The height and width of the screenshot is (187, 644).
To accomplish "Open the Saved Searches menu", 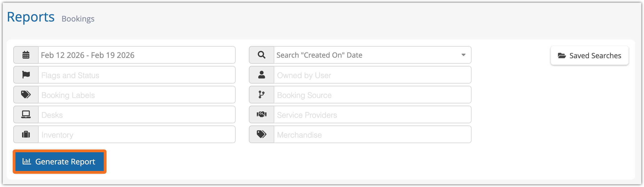I will 589,56.
